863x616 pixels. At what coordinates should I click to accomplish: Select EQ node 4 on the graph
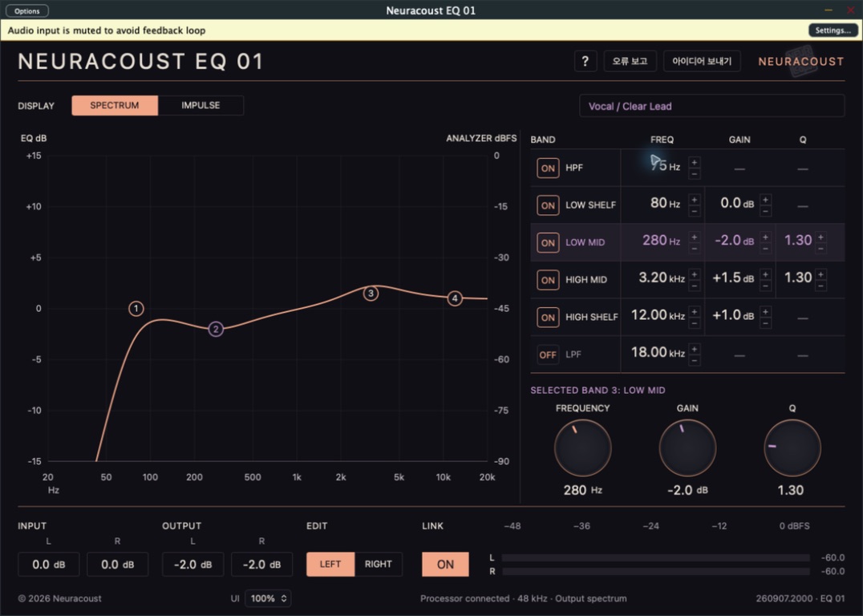coord(455,298)
